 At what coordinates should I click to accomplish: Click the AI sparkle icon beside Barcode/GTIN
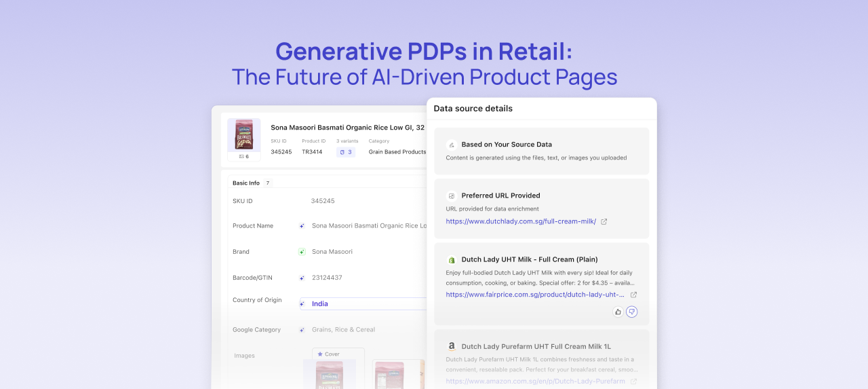[302, 278]
